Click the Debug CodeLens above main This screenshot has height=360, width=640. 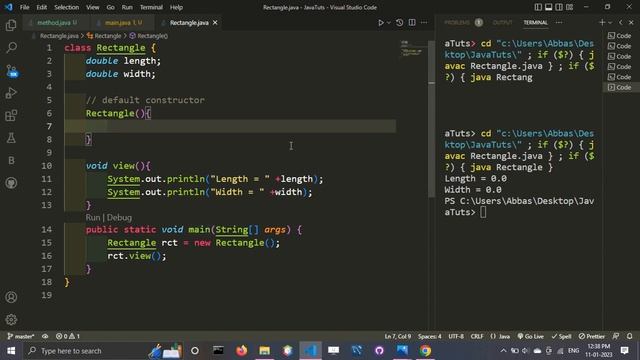[119, 218]
